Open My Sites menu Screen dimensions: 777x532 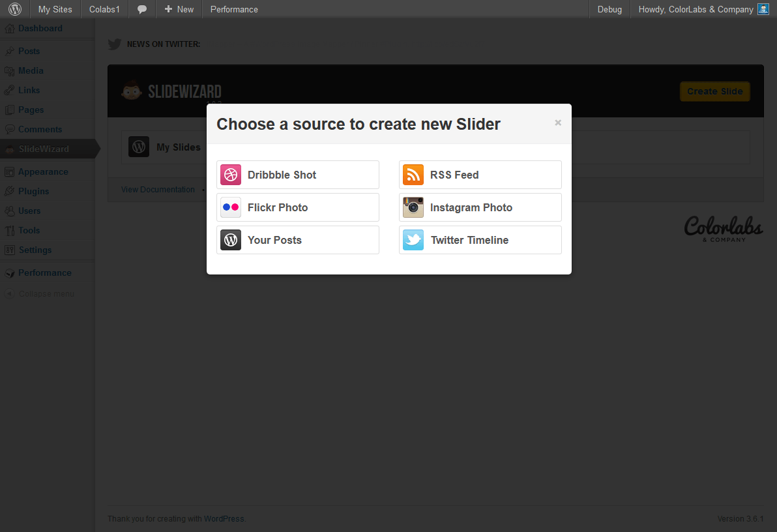pos(55,9)
